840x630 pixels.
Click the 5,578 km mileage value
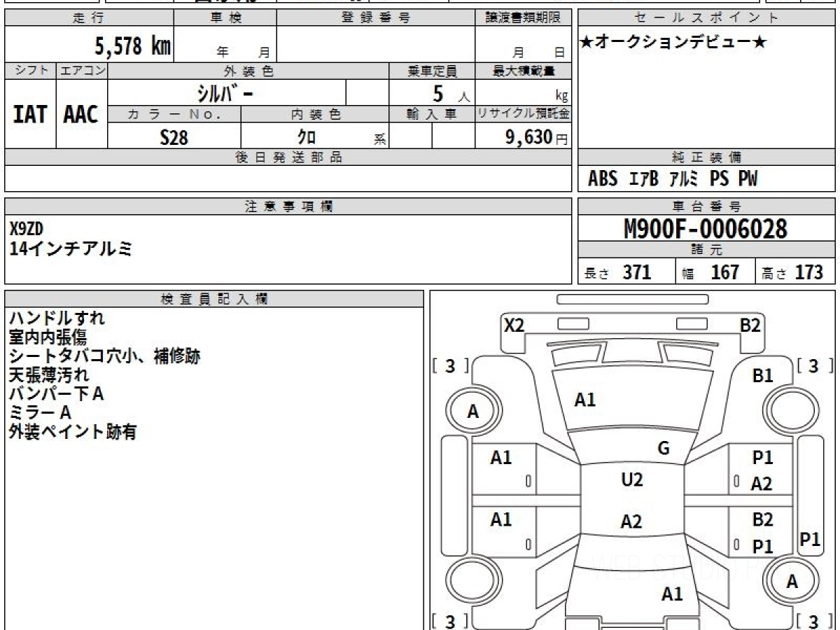(133, 46)
